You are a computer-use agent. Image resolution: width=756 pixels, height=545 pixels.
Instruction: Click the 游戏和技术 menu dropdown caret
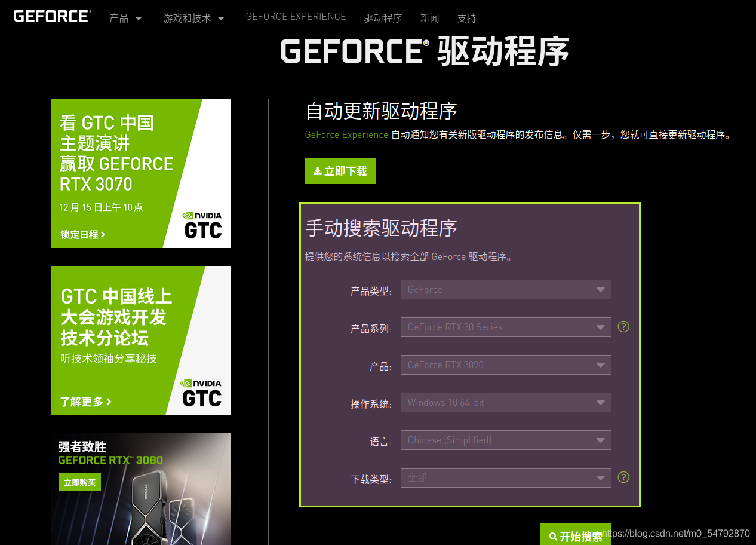(x=221, y=19)
